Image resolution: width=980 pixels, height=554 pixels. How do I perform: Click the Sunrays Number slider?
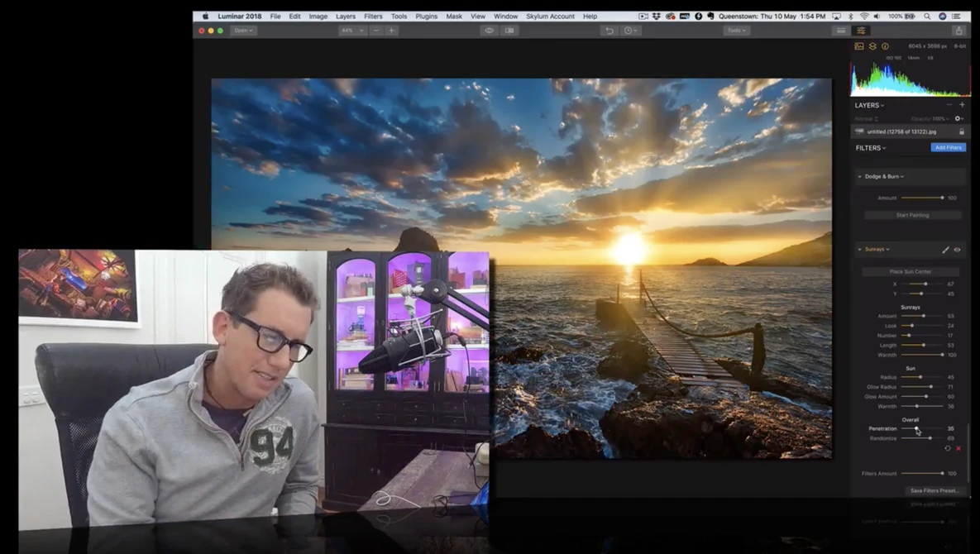pyautogui.click(x=922, y=336)
